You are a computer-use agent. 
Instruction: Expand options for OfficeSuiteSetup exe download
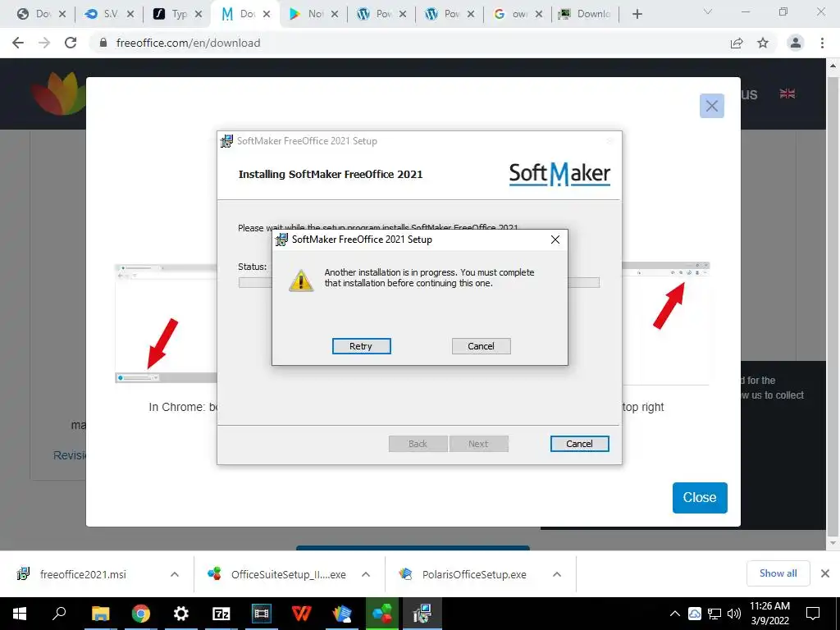pyautogui.click(x=366, y=574)
